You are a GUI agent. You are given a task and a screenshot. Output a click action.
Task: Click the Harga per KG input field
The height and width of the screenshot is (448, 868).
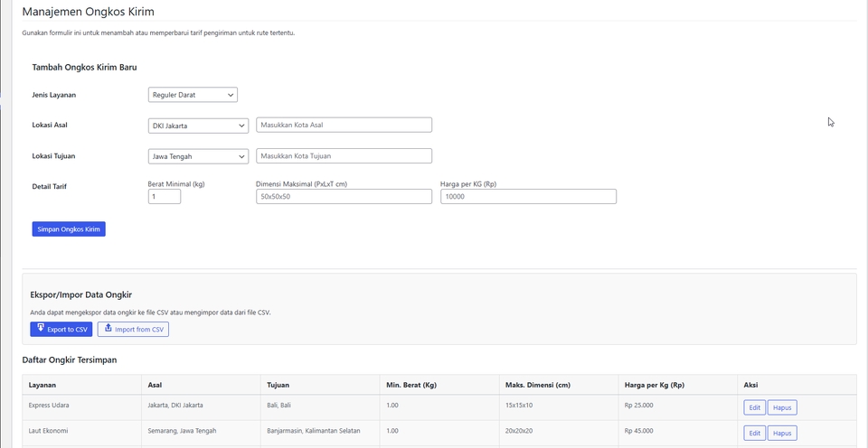528,196
